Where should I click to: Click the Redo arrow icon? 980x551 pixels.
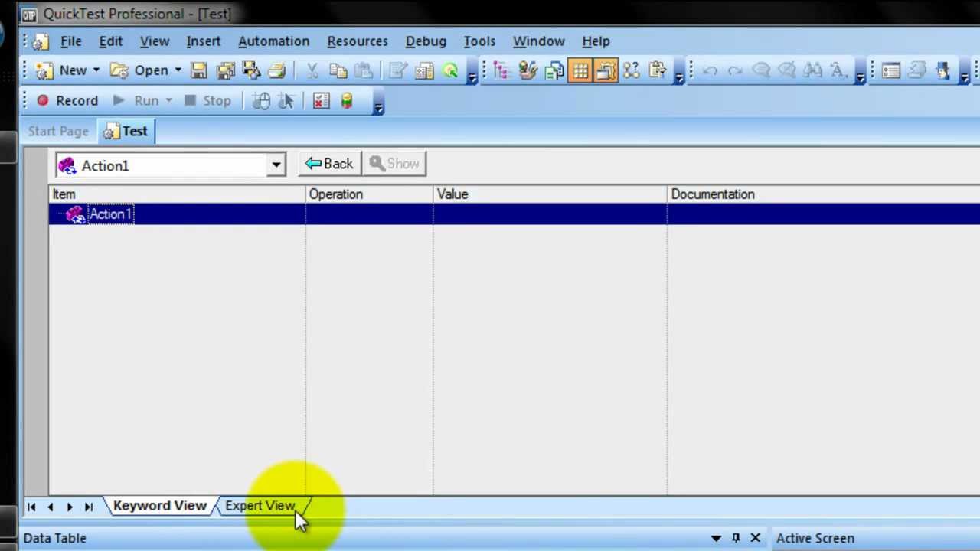(x=735, y=70)
